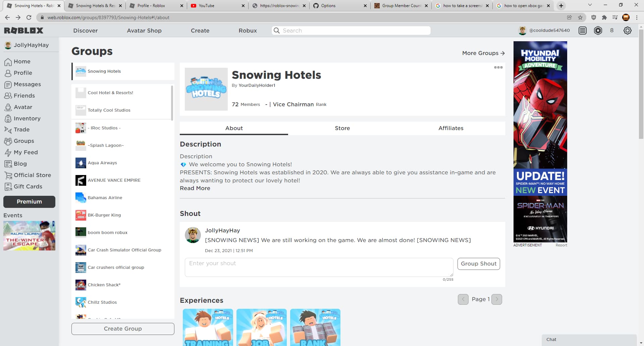Select Bahamas Airline group in list
644x346 pixels.
coord(123,198)
